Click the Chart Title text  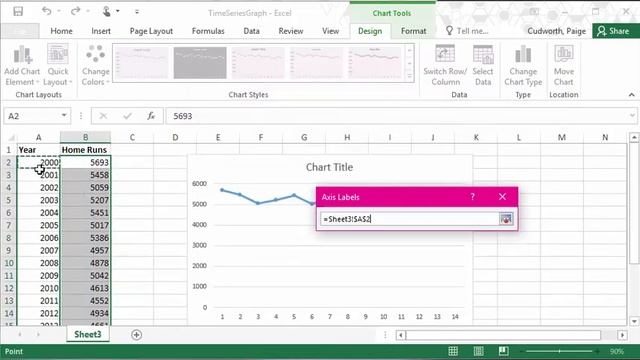(329, 167)
